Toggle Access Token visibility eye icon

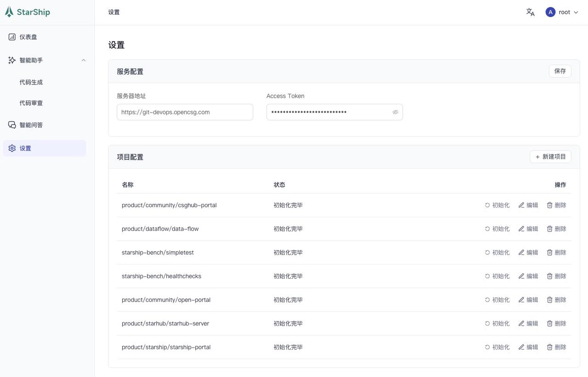click(395, 112)
